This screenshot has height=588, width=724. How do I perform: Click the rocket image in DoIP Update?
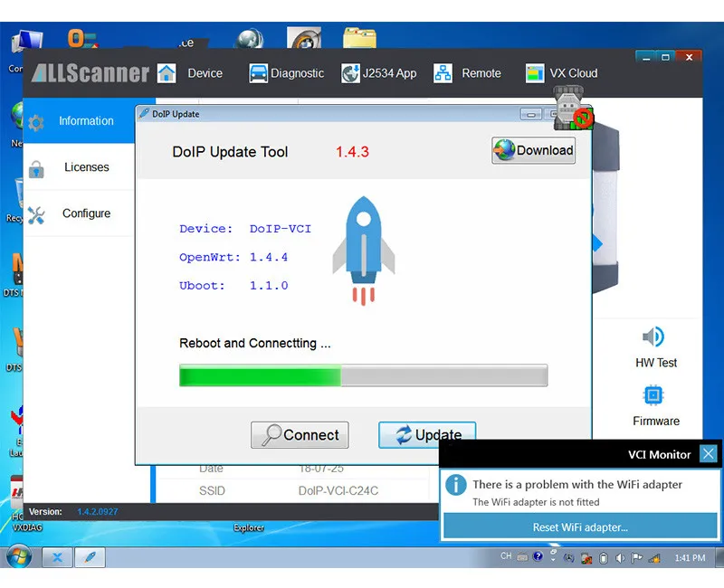(364, 251)
